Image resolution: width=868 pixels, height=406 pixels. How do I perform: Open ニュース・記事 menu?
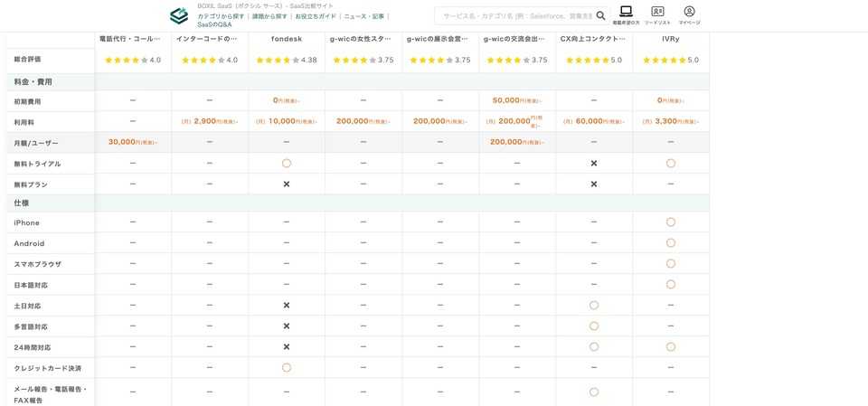tap(363, 16)
